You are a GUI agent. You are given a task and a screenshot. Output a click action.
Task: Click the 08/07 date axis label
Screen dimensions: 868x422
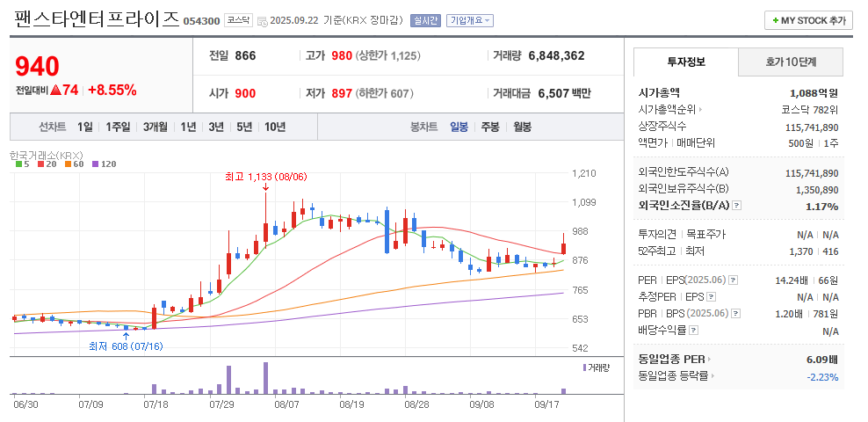(x=287, y=404)
